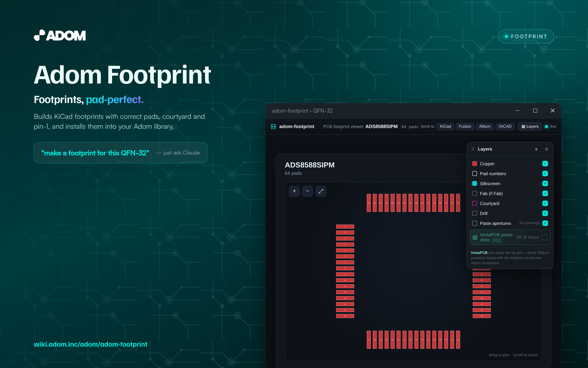Enable the InstaPCB paste dots checkbox
Viewport: 588px width, 368px height.
point(545,237)
